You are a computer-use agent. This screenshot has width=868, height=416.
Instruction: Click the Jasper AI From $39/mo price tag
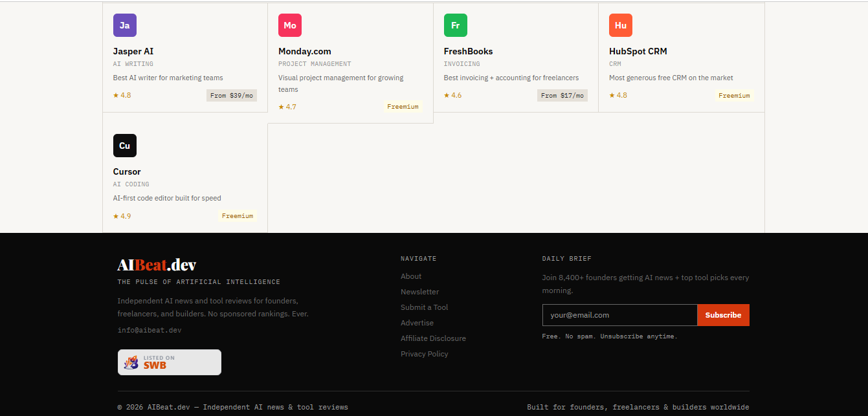point(232,95)
